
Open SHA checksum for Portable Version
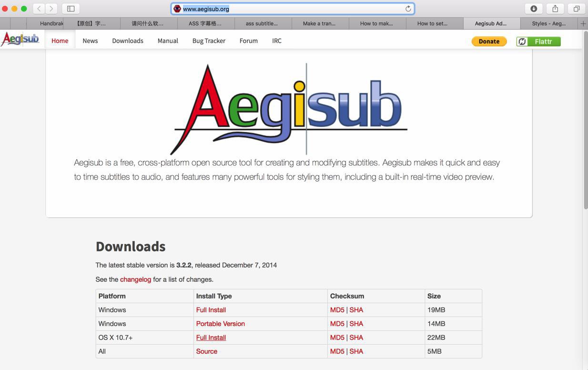click(x=356, y=324)
